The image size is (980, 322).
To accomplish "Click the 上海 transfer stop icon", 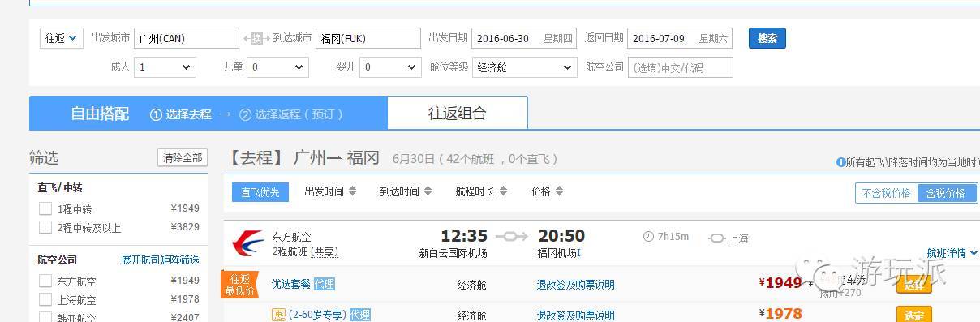I will click(716, 238).
